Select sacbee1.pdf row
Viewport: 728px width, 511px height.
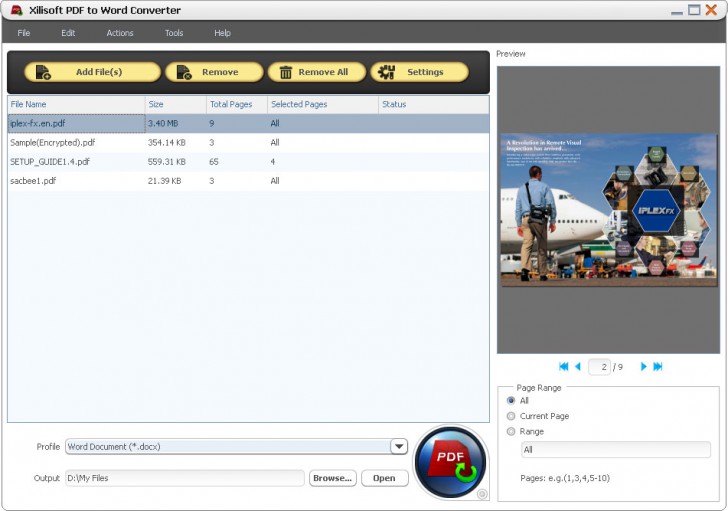(x=248, y=181)
